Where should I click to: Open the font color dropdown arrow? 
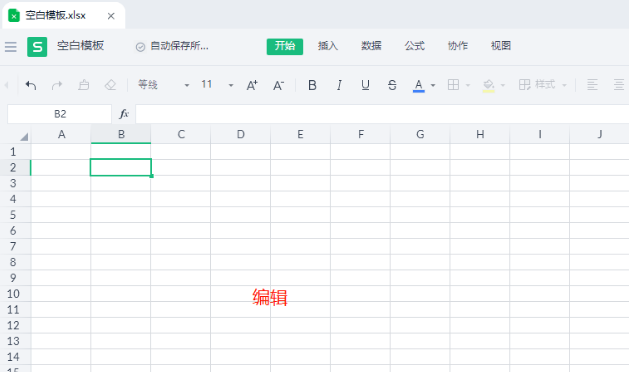[433, 85]
